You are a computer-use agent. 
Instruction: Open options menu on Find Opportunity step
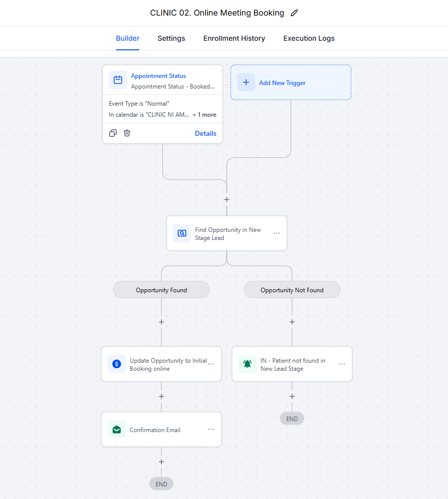(276, 233)
